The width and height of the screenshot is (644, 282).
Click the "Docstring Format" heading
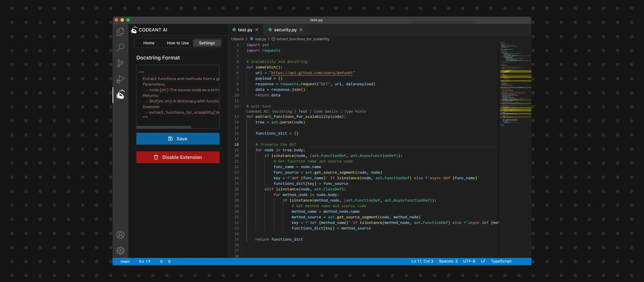point(158,58)
